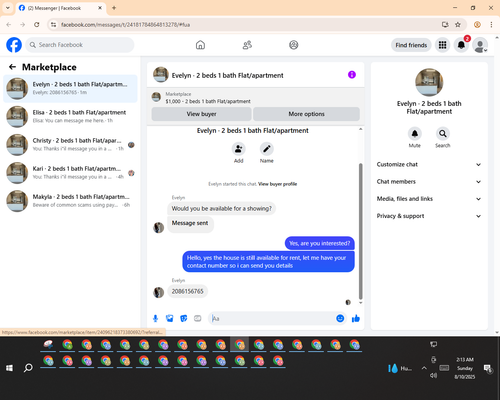Click the Add people icon in chat
The image size is (500, 400).
pos(239,149)
